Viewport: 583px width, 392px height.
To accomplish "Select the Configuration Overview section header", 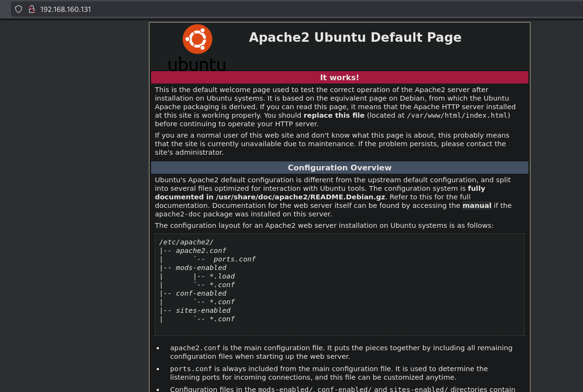I will click(x=339, y=168).
